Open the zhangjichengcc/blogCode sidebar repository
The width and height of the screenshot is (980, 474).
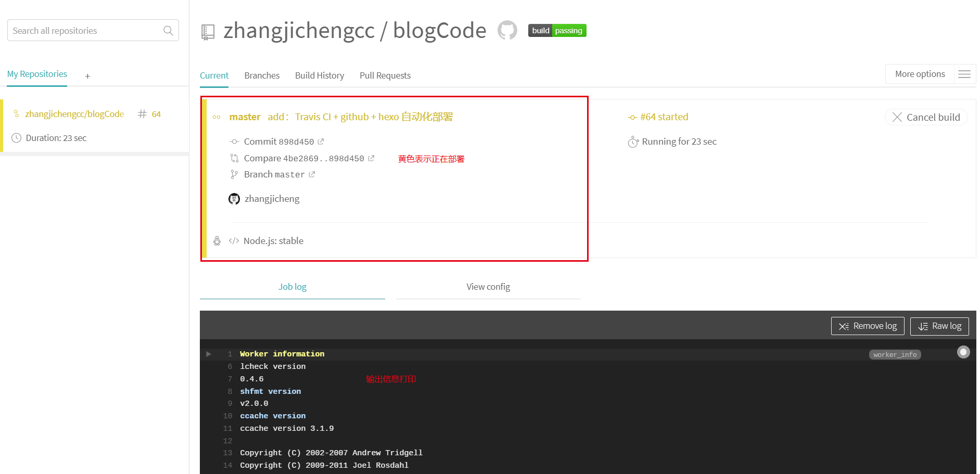pos(74,114)
